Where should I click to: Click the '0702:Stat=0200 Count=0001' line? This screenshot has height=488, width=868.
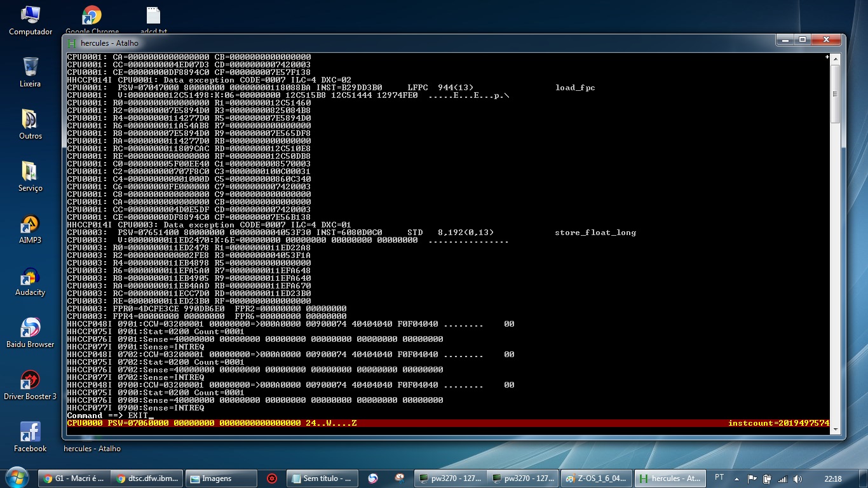pyautogui.click(x=156, y=362)
